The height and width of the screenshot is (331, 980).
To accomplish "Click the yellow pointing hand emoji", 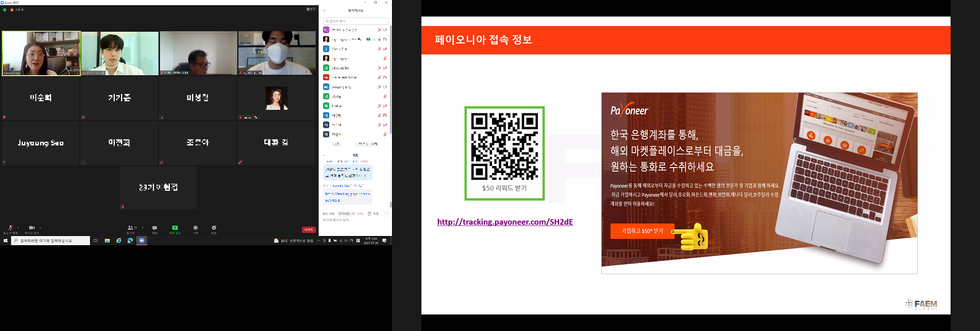I will [691, 236].
